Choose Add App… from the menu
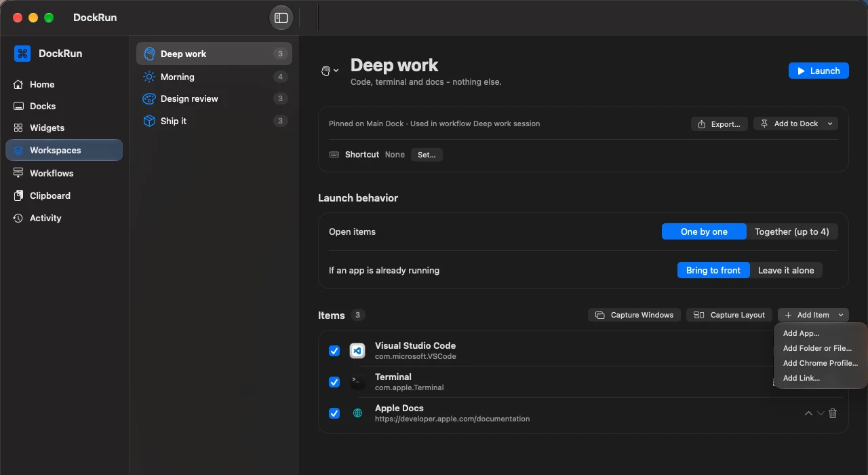Image resolution: width=868 pixels, height=475 pixels. [820, 333]
